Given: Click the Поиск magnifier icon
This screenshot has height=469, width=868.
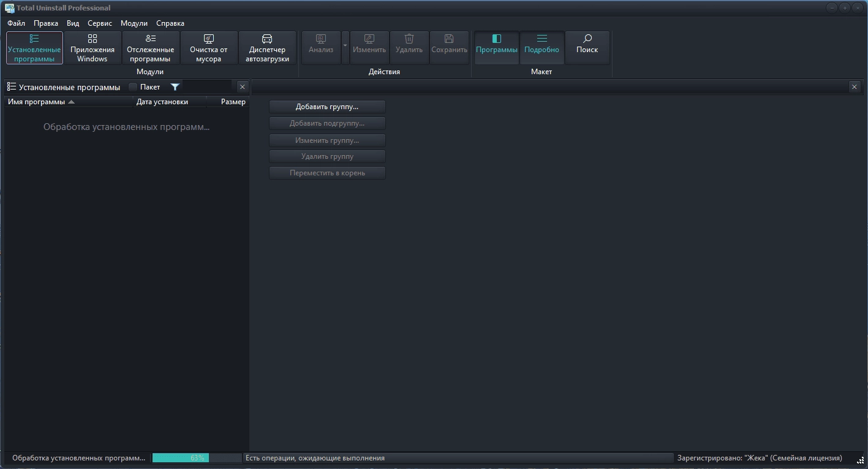Looking at the screenshot, I should (x=587, y=39).
